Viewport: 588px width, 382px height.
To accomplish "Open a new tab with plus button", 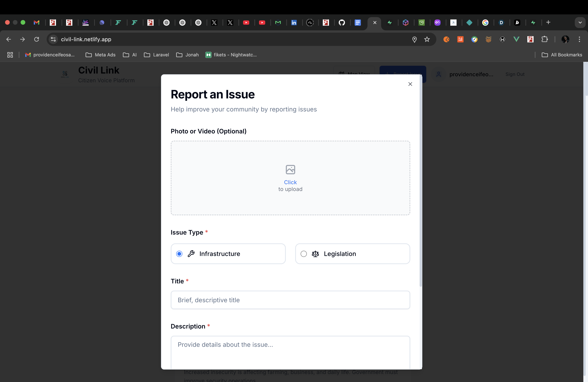I will (548, 23).
